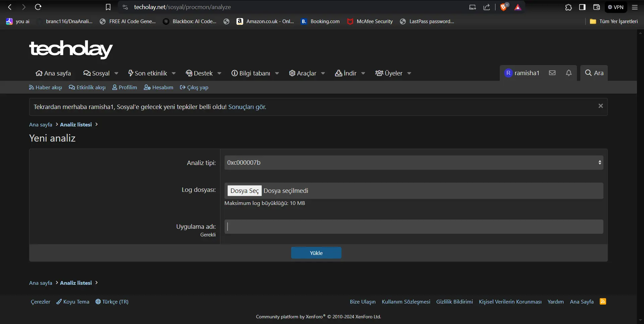The width and height of the screenshot is (644, 324).
Task: Expand the İndir dropdown arrow
Action: click(363, 73)
